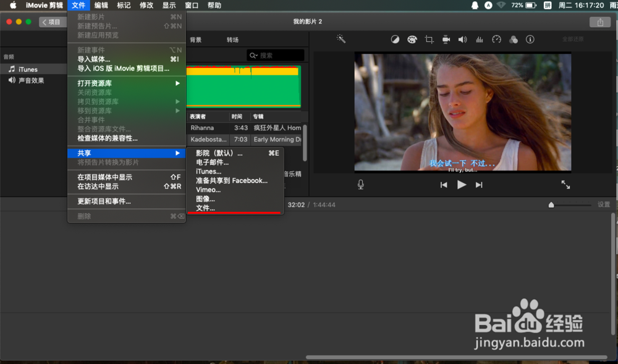Open the search options dropdown magnifier

[x=253, y=56]
